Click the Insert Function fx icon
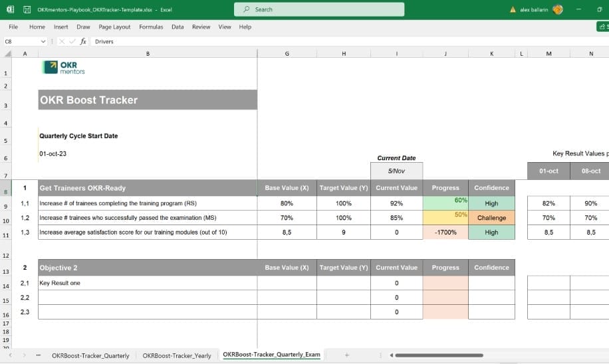609x364 pixels. pyautogui.click(x=83, y=41)
